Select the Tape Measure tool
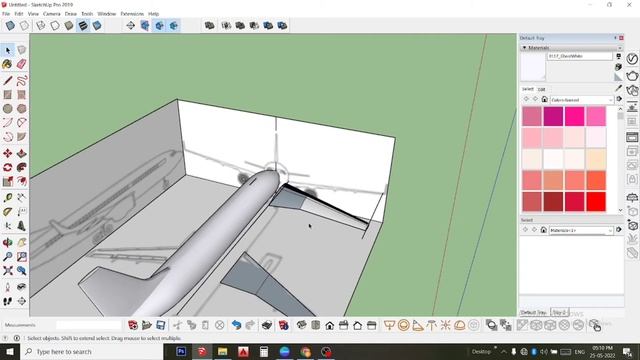 pos(7,198)
